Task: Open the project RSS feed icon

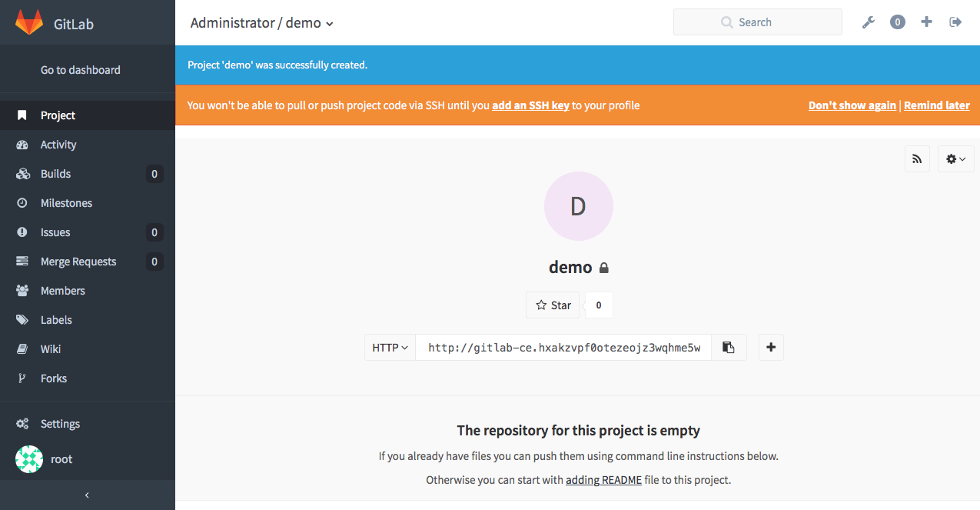Action: [917, 158]
